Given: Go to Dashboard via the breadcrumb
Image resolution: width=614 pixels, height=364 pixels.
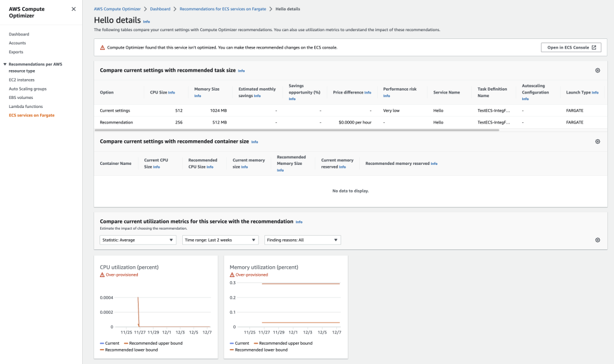Looking at the screenshot, I should click(x=161, y=9).
